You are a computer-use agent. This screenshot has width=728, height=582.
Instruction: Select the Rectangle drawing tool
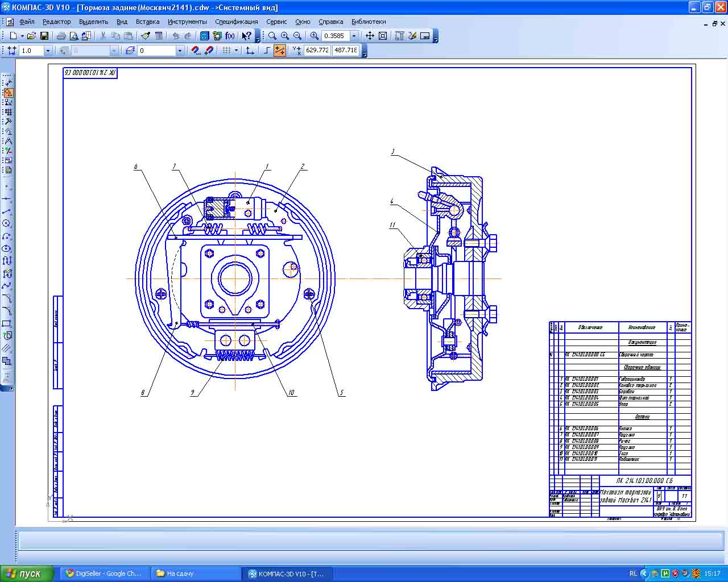coord(7,323)
